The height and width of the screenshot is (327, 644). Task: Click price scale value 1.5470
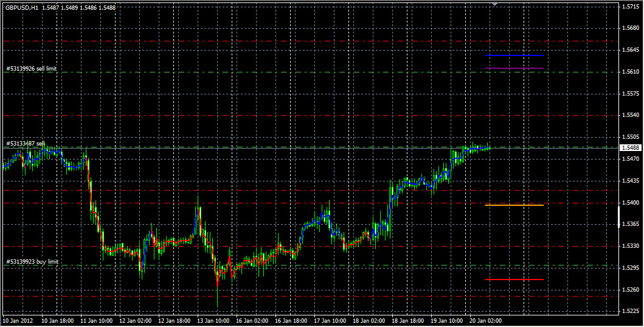pos(631,159)
